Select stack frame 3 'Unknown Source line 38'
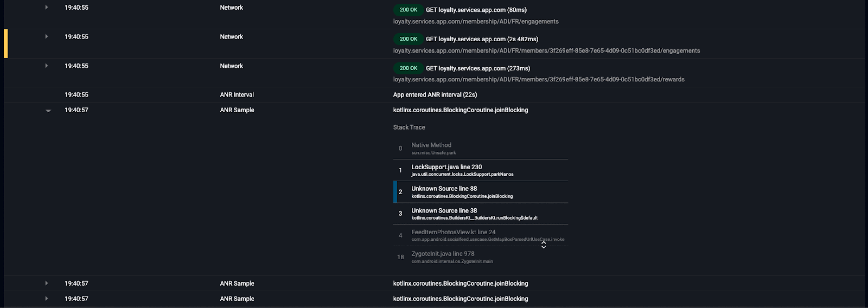 pos(481,214)
